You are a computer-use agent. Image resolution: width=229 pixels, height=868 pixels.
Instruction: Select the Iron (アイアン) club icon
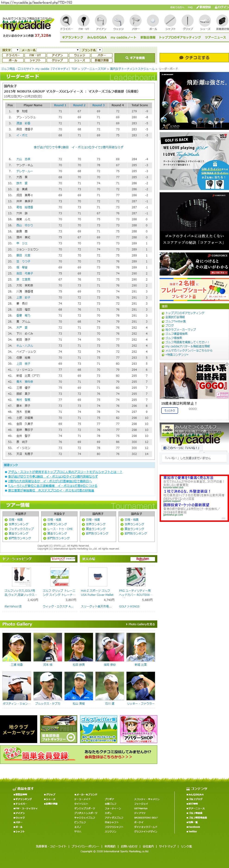(101, 21)
